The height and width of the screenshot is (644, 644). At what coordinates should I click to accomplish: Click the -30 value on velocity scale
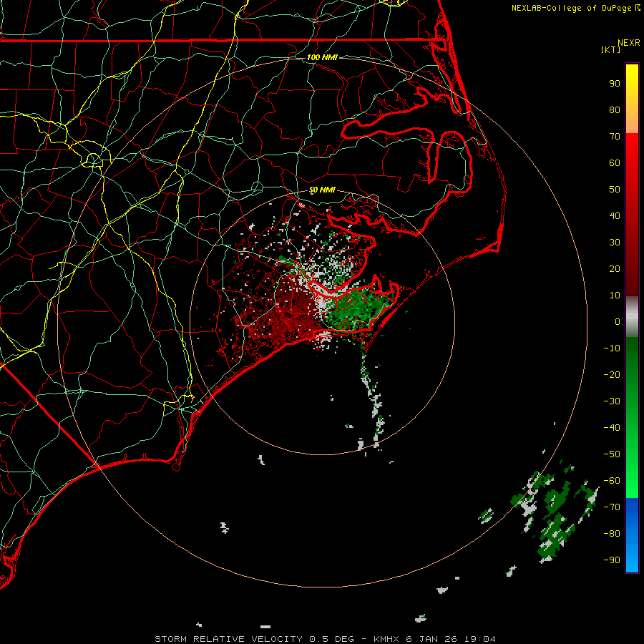612,401
